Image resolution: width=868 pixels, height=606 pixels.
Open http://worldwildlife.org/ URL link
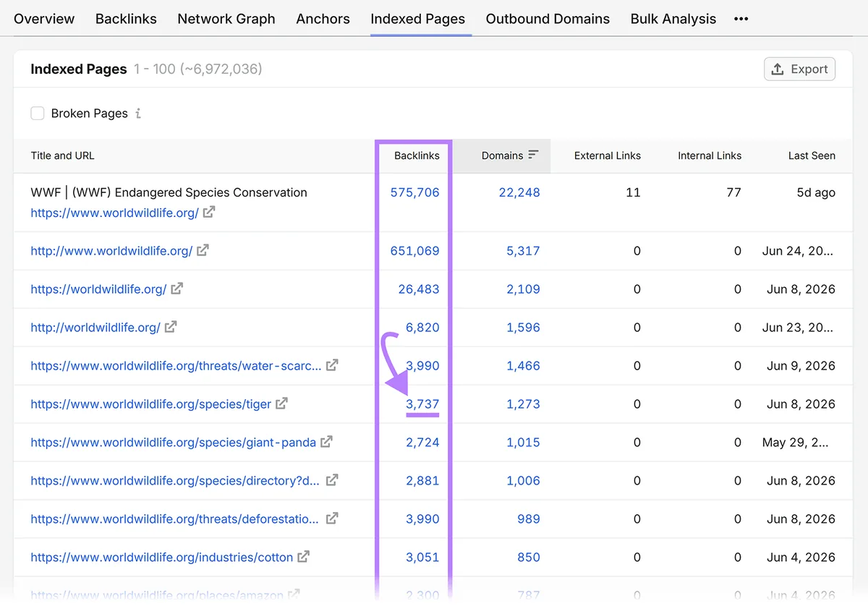click(x=95, y=328)
